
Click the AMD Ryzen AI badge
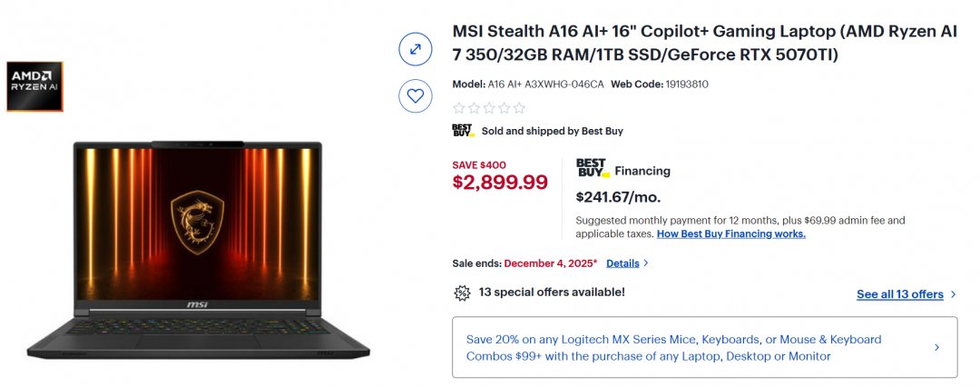pyautogui.click(x=34, y=86)
